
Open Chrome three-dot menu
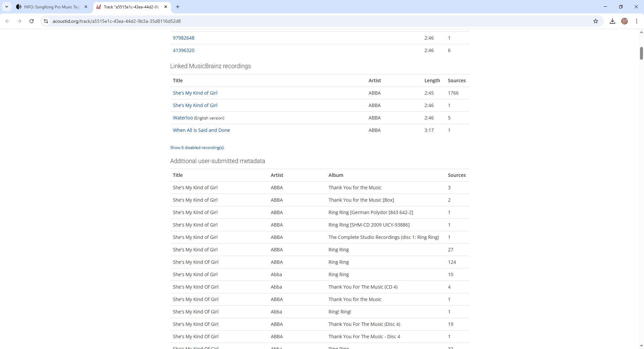coord(637,21)
